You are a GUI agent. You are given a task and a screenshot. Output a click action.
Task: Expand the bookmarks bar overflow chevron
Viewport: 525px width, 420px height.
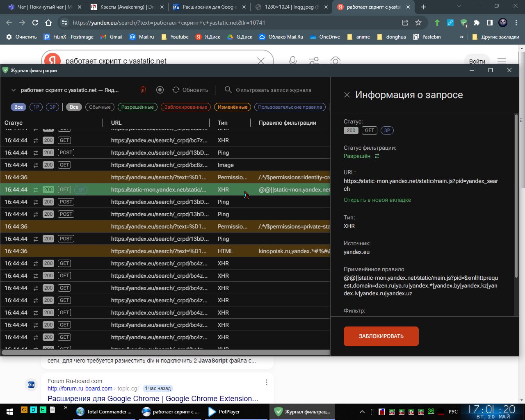pos(461,37)
